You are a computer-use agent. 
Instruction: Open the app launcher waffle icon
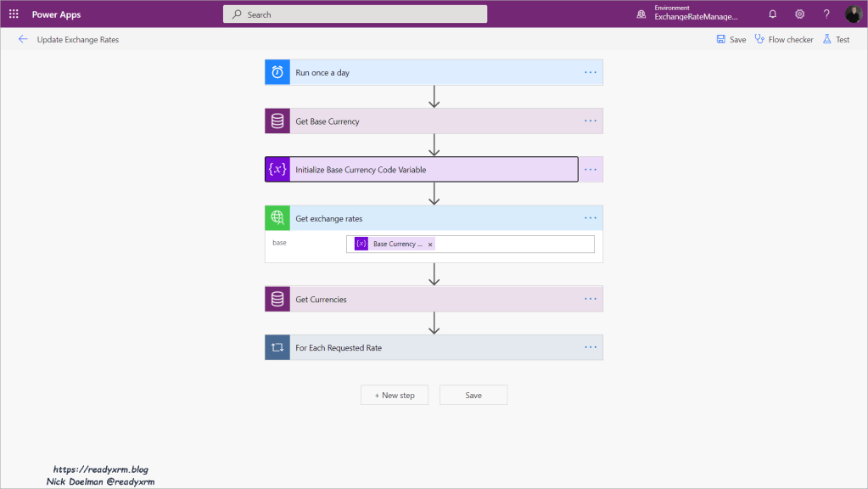14,14
